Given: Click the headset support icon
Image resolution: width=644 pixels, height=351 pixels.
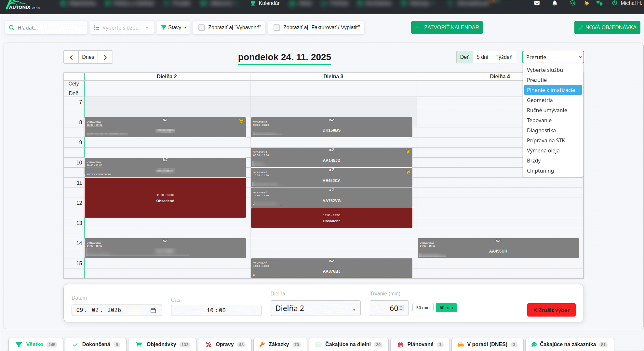Looking at the screenshot, I should point(572,3).
